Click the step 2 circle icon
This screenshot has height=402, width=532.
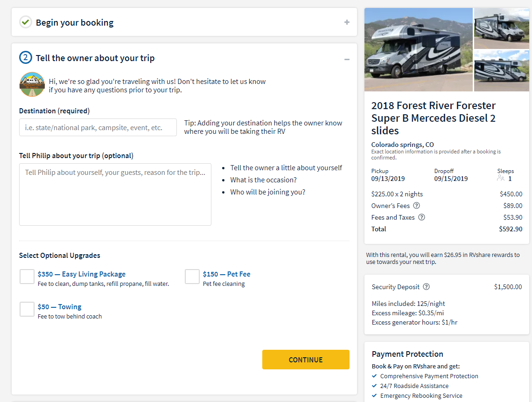pyautogui.click(x=26, y=58)
